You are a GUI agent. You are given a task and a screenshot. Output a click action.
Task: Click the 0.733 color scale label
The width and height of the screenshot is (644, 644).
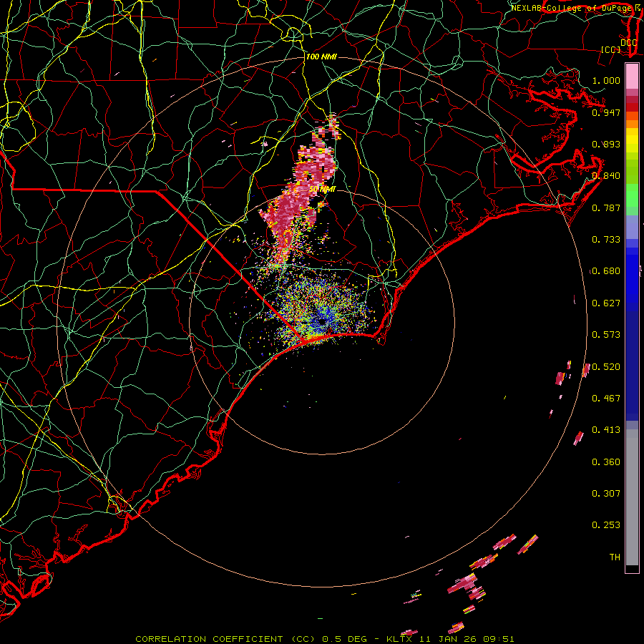(606, 240)
